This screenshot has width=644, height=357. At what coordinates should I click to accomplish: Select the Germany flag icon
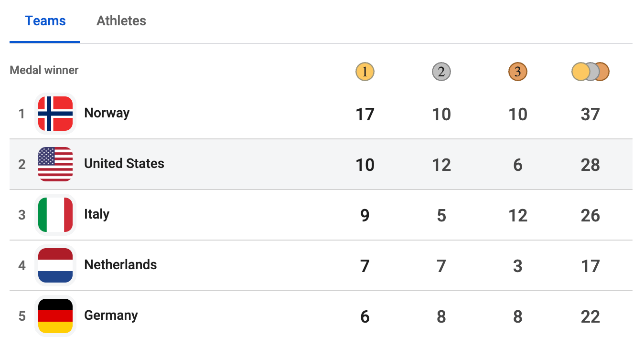pos(55,316)
